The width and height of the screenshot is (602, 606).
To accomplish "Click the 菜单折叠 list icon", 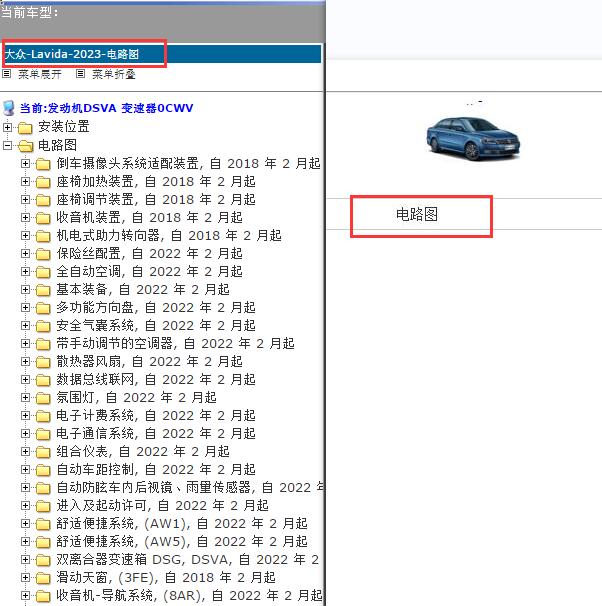I will point(80,73).
